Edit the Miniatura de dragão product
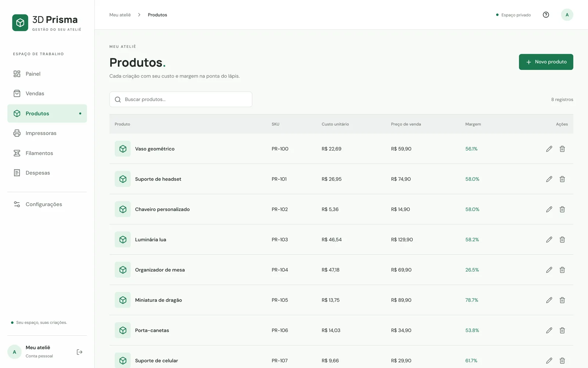 [549, 300]
